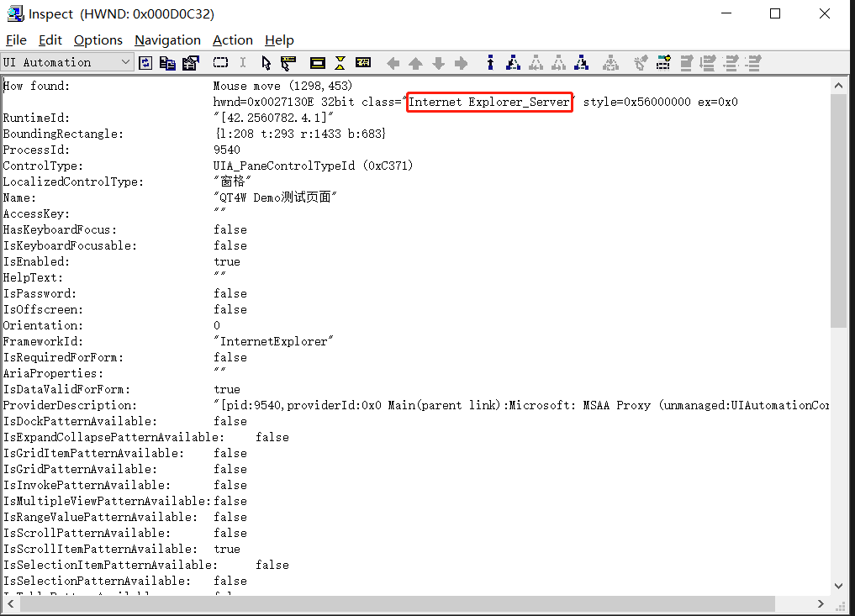This screenshot has width=855, height=616.
Task: Click the horizontal scrollbar left arrow
Action: point(10,604)
